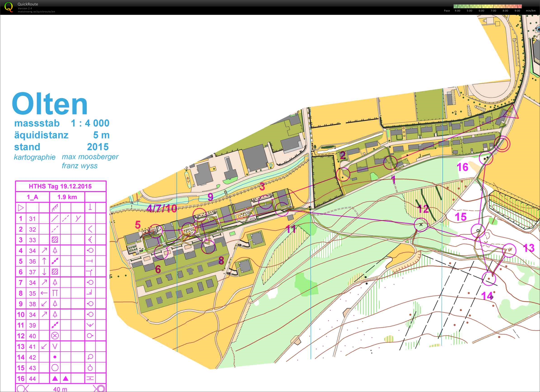Select the HTHS Tag 19.12.2015 title row
Viewport: 540px width, 392px height.
click(60, 186)
